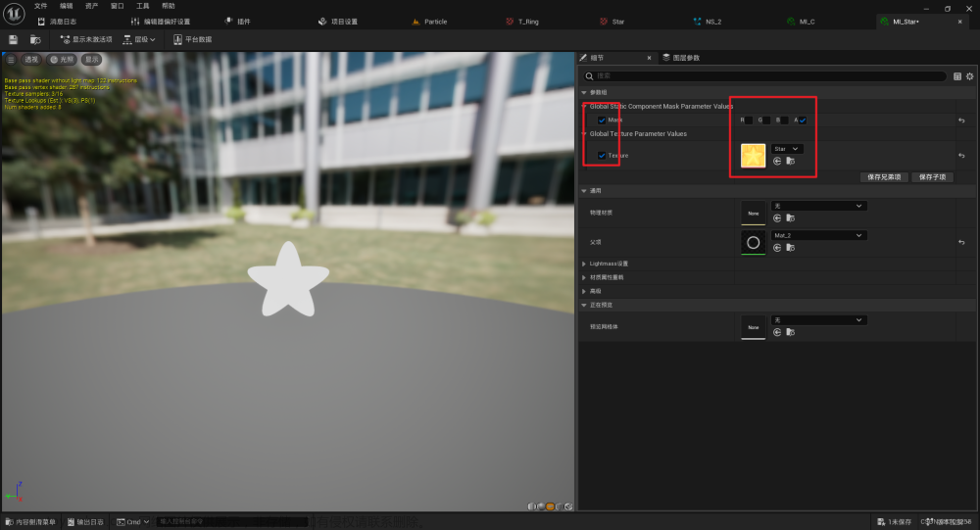Open the 资产 menu
This screenshot has height=530, width=980.
pos(92,6)
